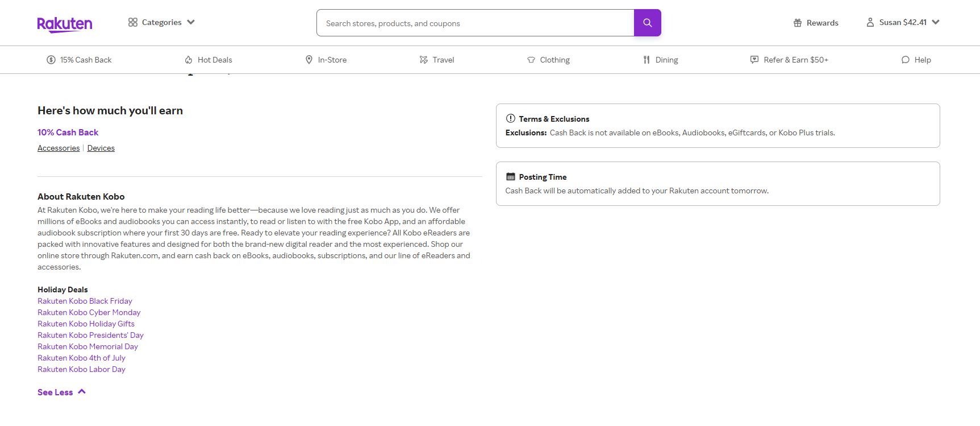Click the Clothing shirt icon
The image size is (980, 426).
pos(531,60)
